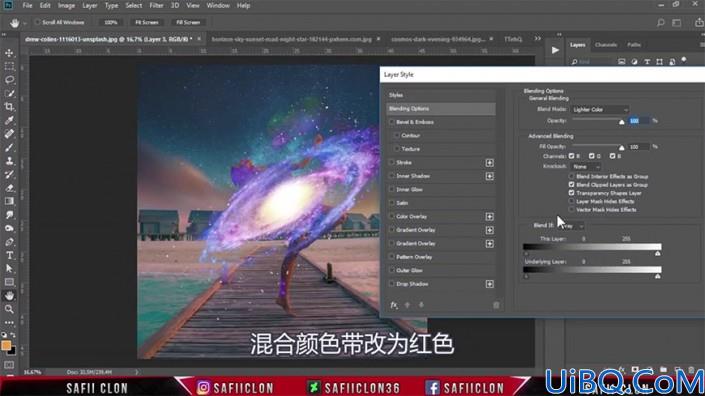Add another Drop Shadow with plus
The height and width of the screenshot is (396, 705).
[x=490, y=284]
